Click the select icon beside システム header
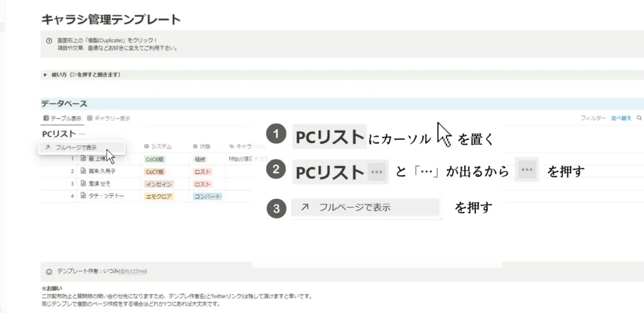The image size is (644, 313). click(146, 146)
